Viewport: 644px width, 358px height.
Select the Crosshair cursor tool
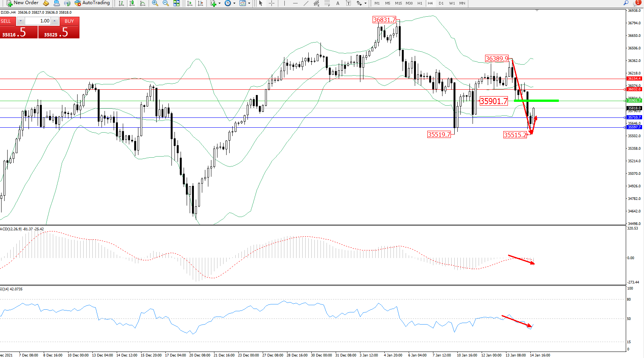pos(271,3)
